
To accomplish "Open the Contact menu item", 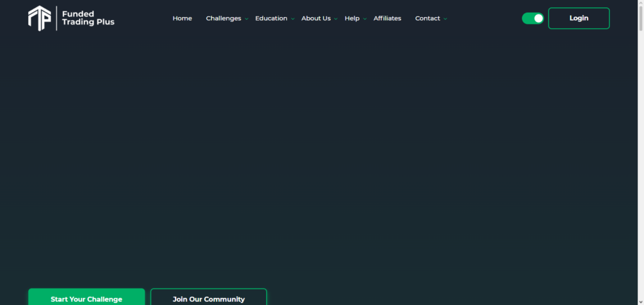I will tap(428, 18).
